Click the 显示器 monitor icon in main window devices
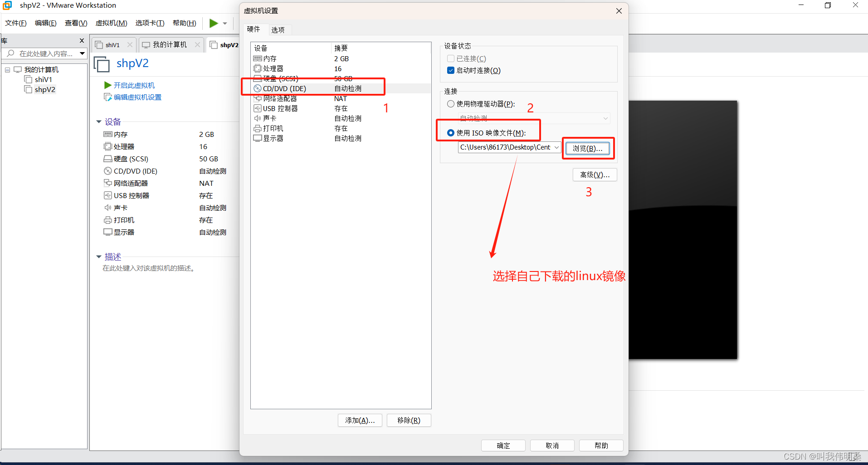Viewport: 868px width, 465px height. click(108, 232)
